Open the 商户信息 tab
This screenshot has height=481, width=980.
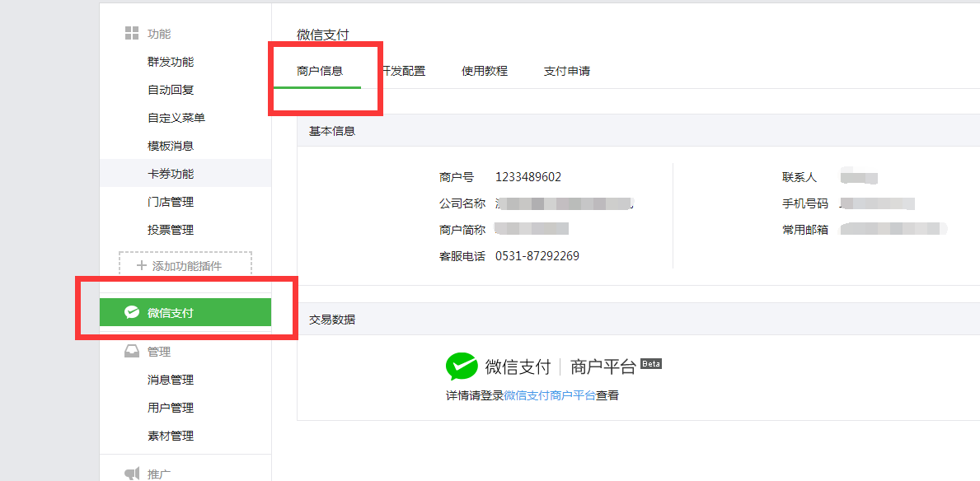coord(320,72)
